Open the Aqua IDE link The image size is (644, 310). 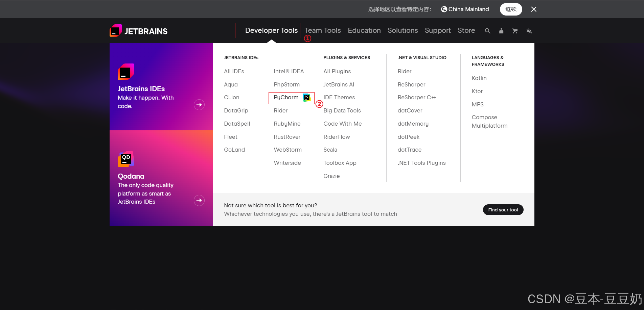click(231, 84)
